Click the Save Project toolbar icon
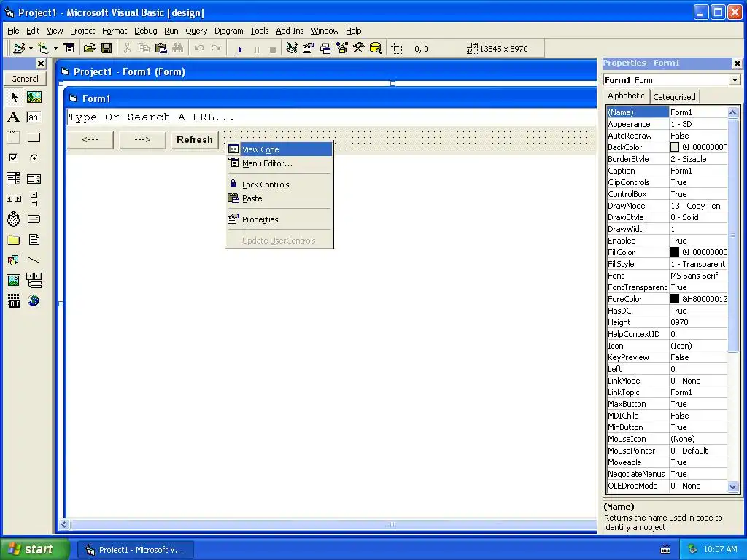This screenshot has width=747, height=560. coord(107,49)
